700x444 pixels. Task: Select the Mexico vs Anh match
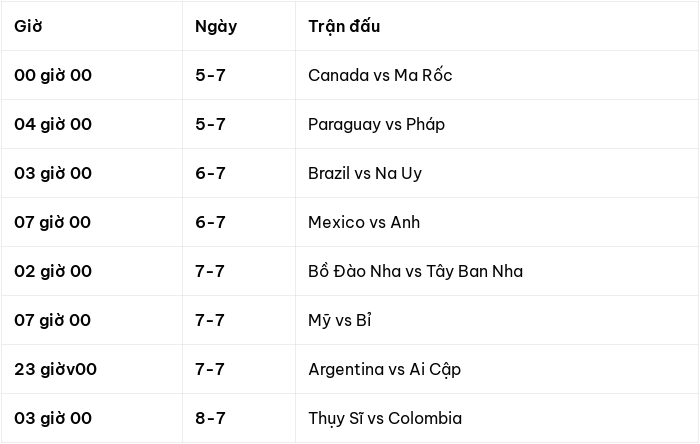click(364, 222)
